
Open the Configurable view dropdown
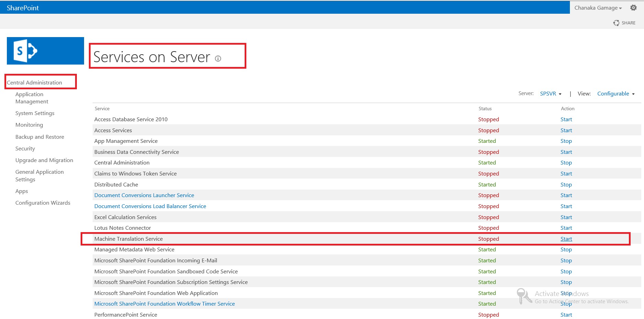[616, 93]
